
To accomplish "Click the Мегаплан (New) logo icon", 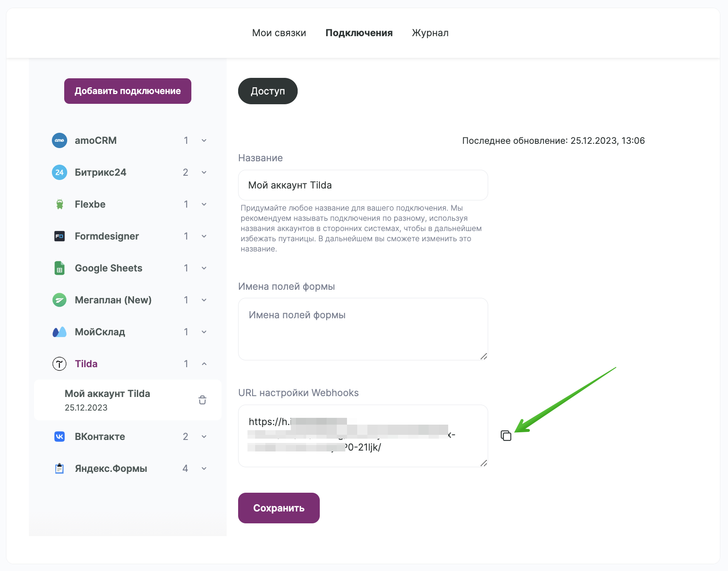I will [x=60, y=300].
